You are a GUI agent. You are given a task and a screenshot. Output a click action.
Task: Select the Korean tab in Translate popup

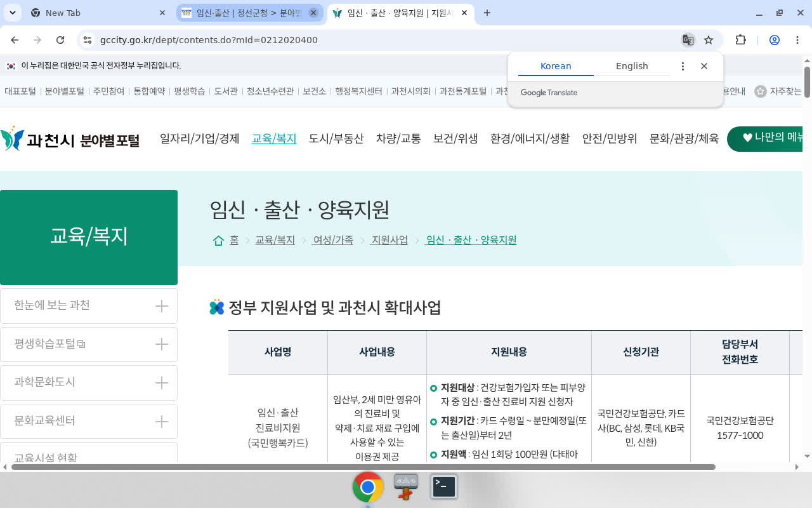556,66
